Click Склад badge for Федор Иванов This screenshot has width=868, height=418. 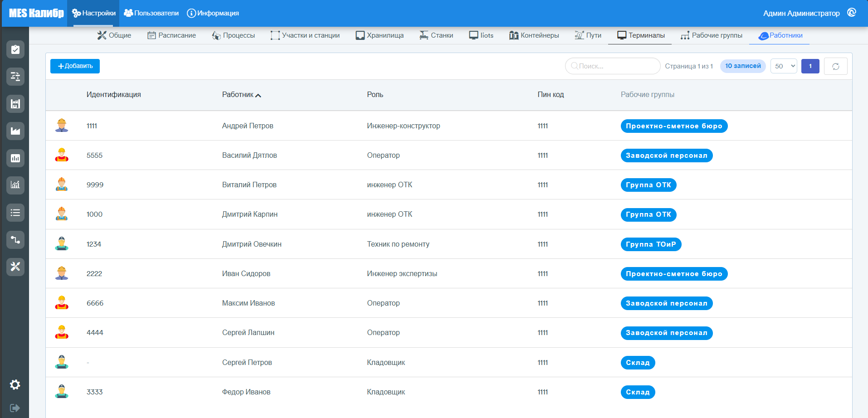tap(638, 392)
